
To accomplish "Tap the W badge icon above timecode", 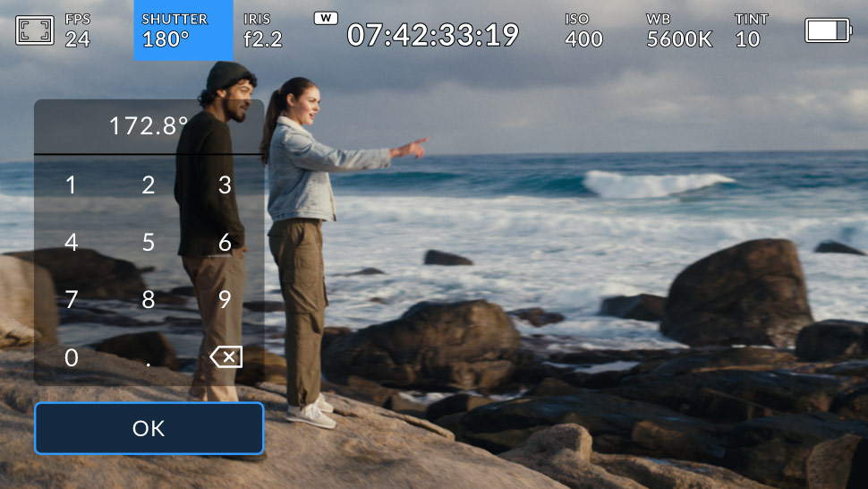I will click(326, 18).
